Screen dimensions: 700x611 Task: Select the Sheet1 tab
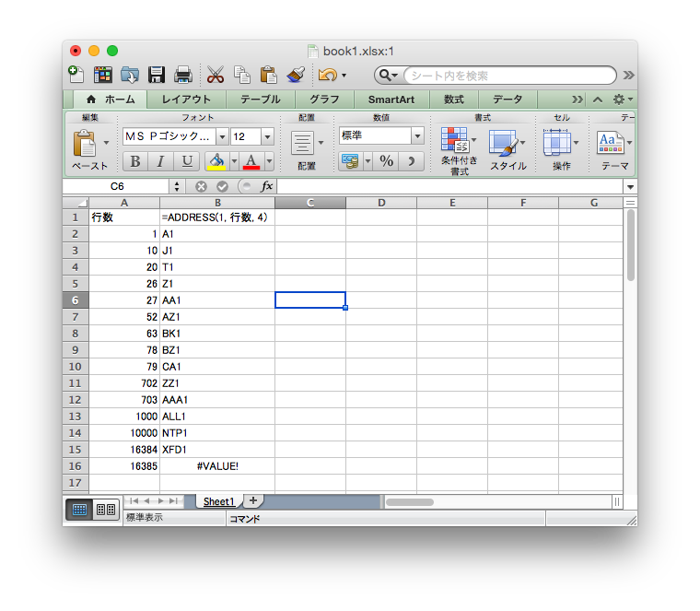coord(219,501)
